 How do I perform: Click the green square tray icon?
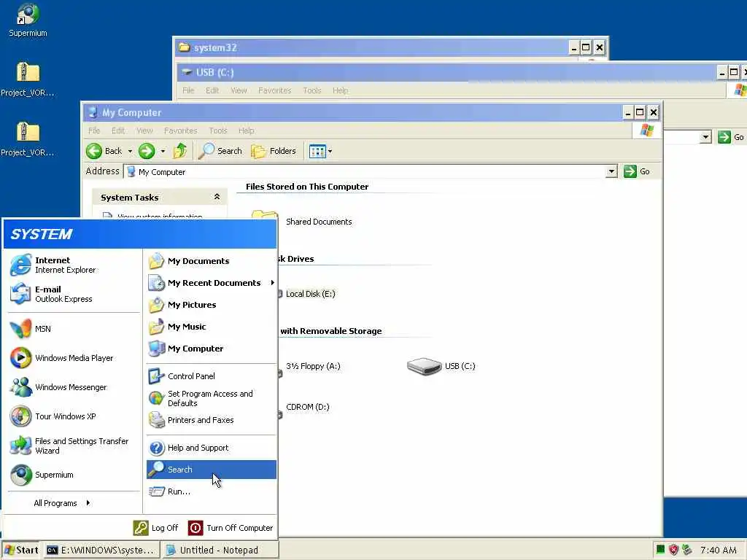click(x=660, y=550)
